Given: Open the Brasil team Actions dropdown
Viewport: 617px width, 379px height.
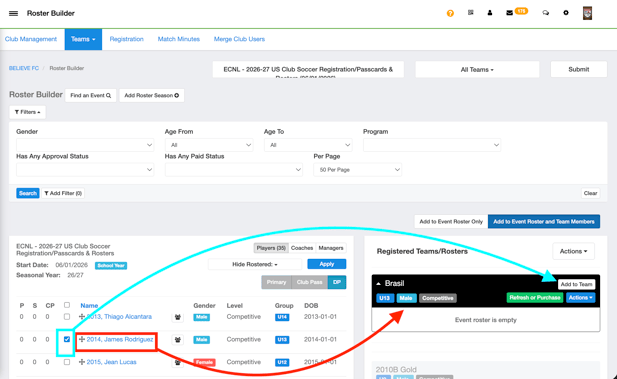Looking at the screenshot, I should click(580, 298).
